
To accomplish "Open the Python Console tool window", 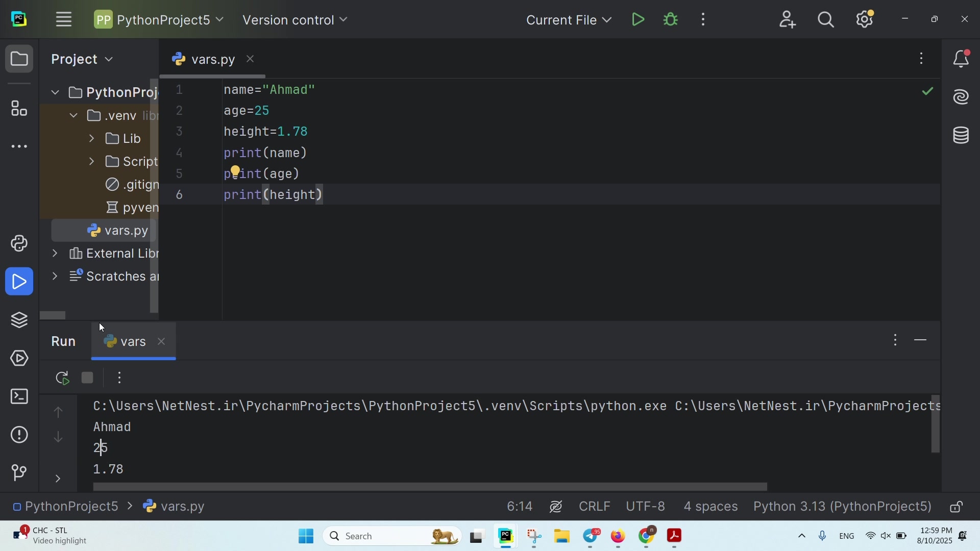I will pyautogui.click(x=19, y=244).
